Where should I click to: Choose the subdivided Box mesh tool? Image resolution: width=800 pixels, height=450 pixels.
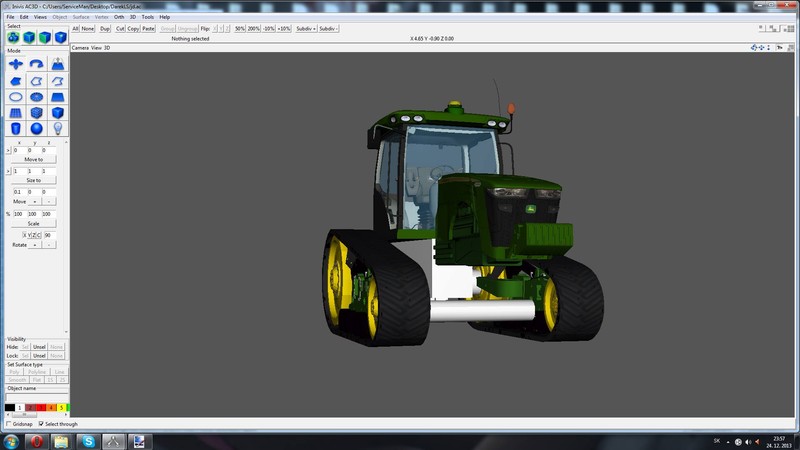[x=36, y=112]
